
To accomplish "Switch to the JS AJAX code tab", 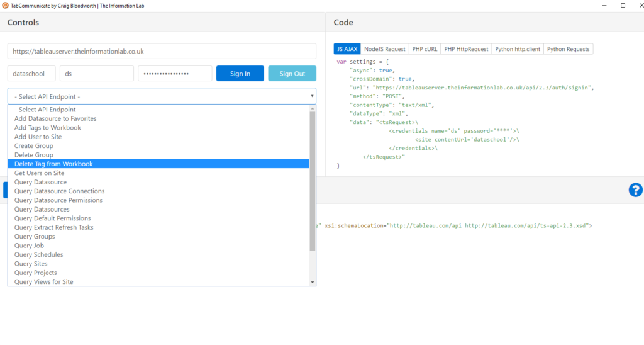I will (347, 49).
